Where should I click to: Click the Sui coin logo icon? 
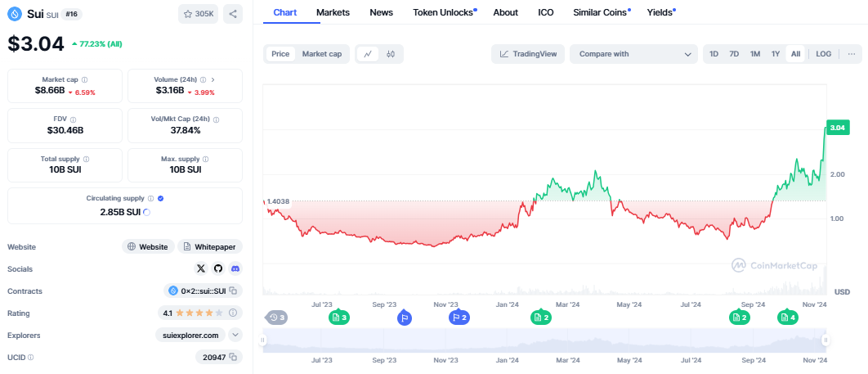point(15,14)
